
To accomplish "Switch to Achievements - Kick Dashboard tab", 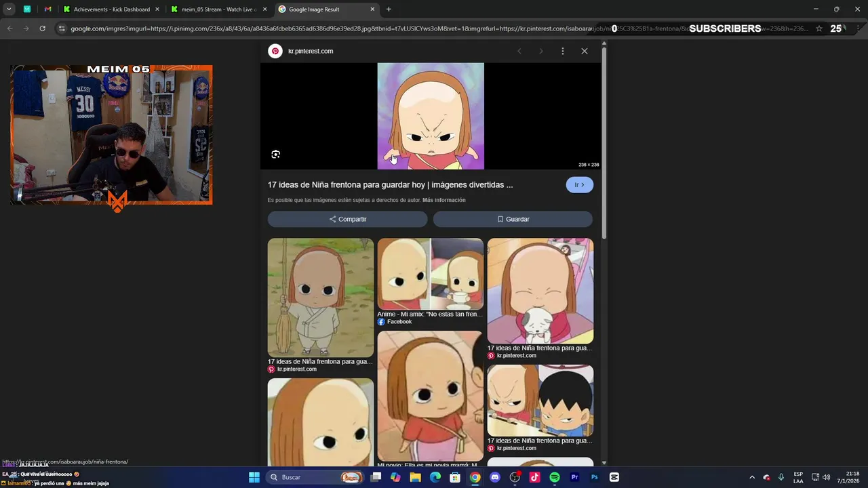I will tap(112, 9).
